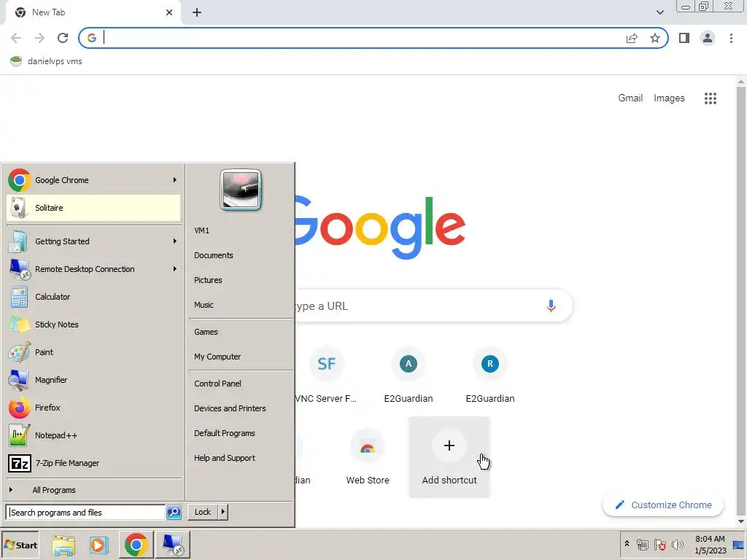Open Documents in Start menu
Viewport: 747px width, 560px height.
click(x=241, y=255)
